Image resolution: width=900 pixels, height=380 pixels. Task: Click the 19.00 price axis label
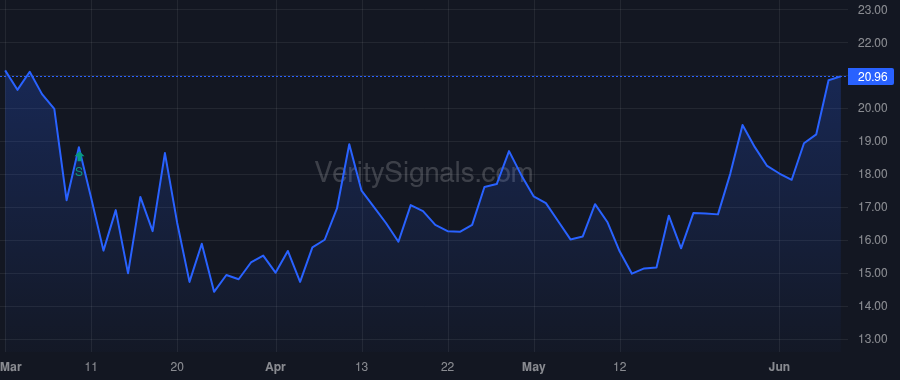tap(872, 141)
